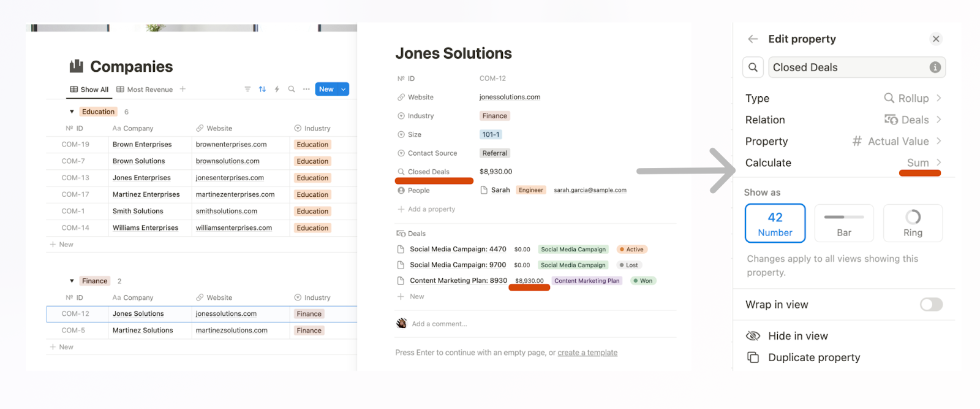Image resolution: width=980 pixels, height=409 pixels.
Task: Click New row under Education group
Action: [61, 244]
